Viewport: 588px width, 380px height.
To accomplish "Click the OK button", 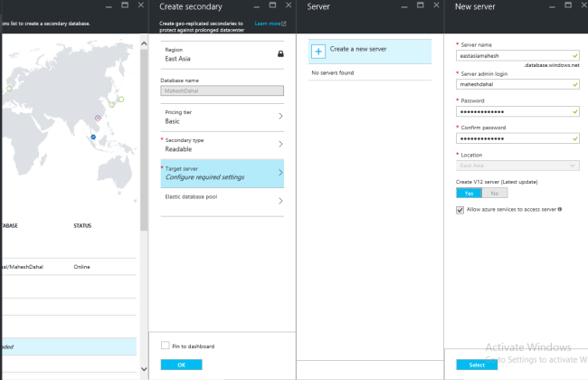I will pos(181,365).
